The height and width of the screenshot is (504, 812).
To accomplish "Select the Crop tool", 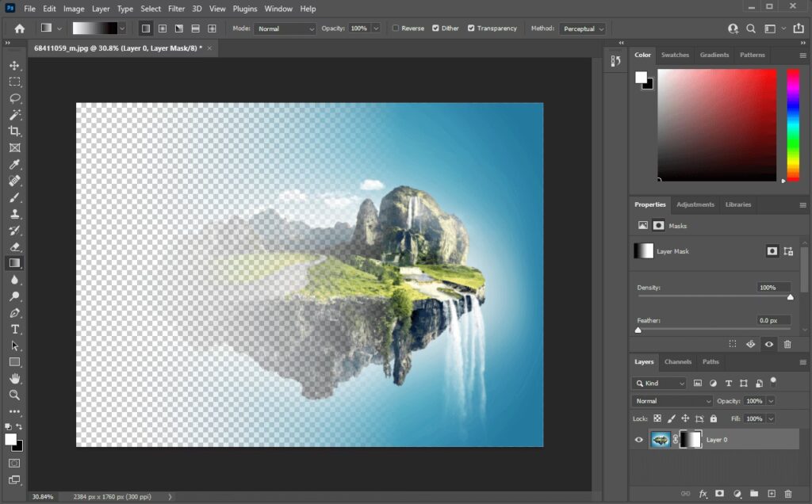I will coord(14,131).
